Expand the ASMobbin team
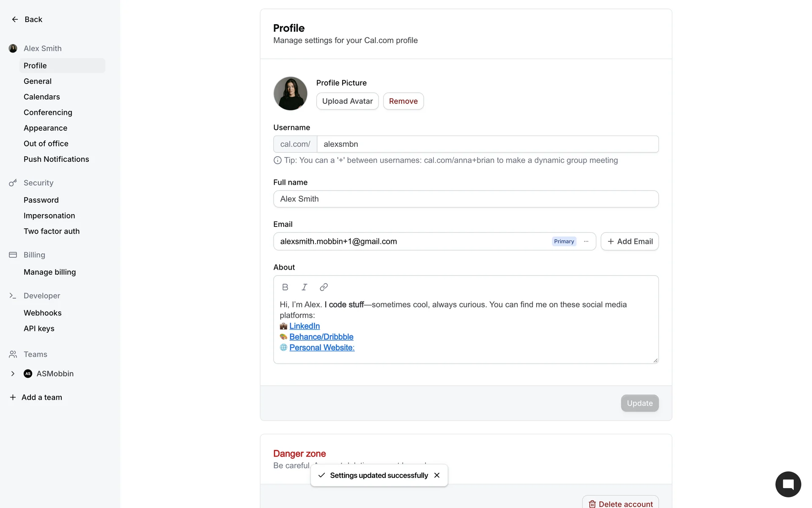812x508 pixels. click(x=13, y=373)
